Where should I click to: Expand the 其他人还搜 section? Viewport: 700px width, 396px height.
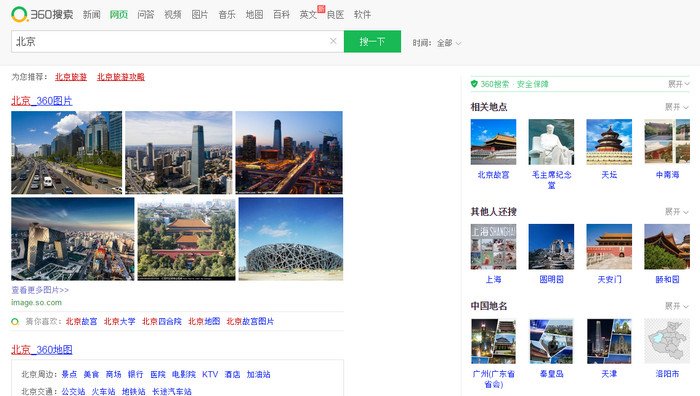pyautogui.click(x=677, y=212)
